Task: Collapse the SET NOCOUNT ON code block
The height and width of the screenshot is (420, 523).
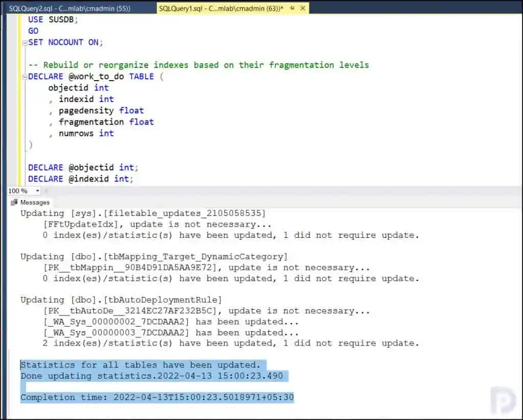Action: [25, 43]
